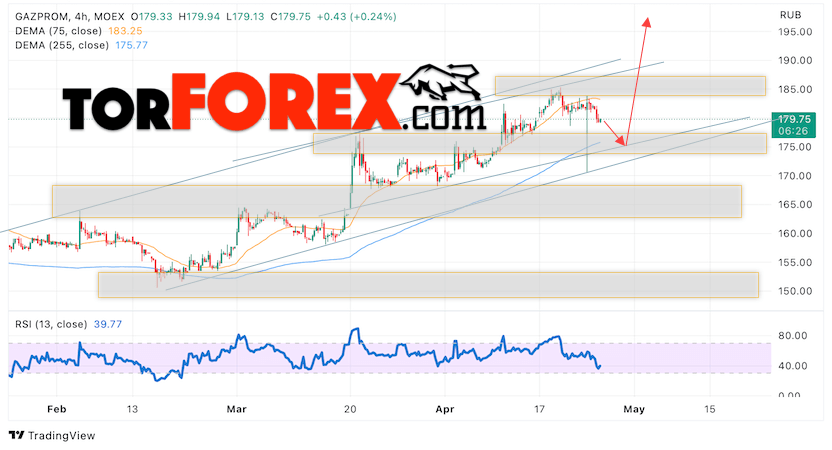Click the DEMA value 175.77
Image resolution: width=832 pixels, height=450 pixels.
[131, 46]
